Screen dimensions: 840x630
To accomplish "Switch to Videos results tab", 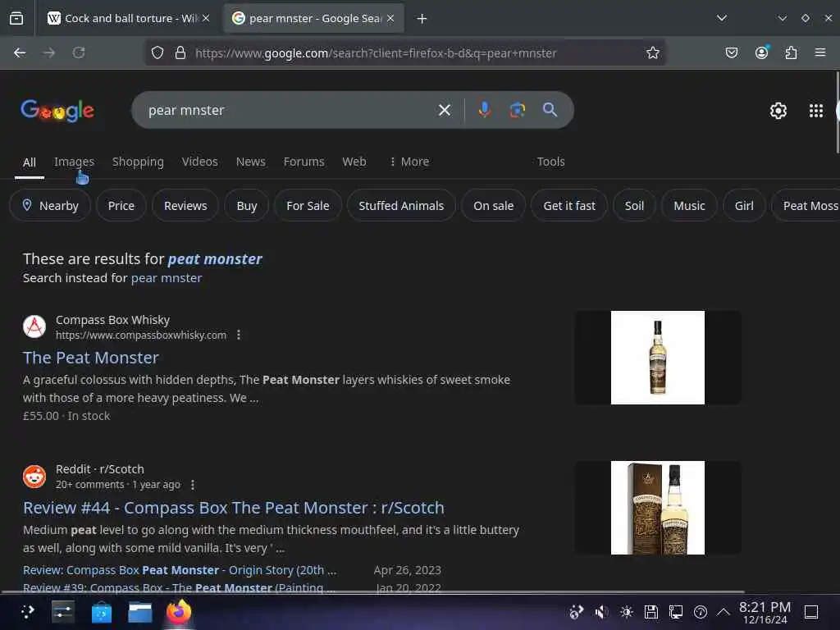I will coord(199,162).
